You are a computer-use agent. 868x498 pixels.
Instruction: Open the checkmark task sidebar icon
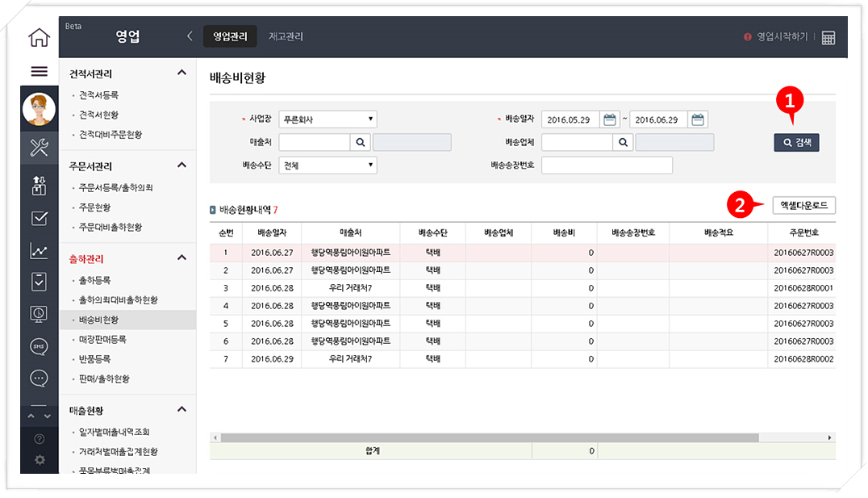[x=39, y=218]
